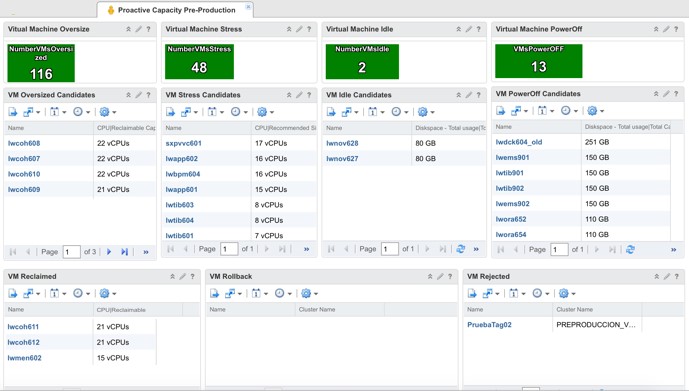Open time clock dropdown in Stress Candidates
689x391 pixels.
[x=239, y=112]
